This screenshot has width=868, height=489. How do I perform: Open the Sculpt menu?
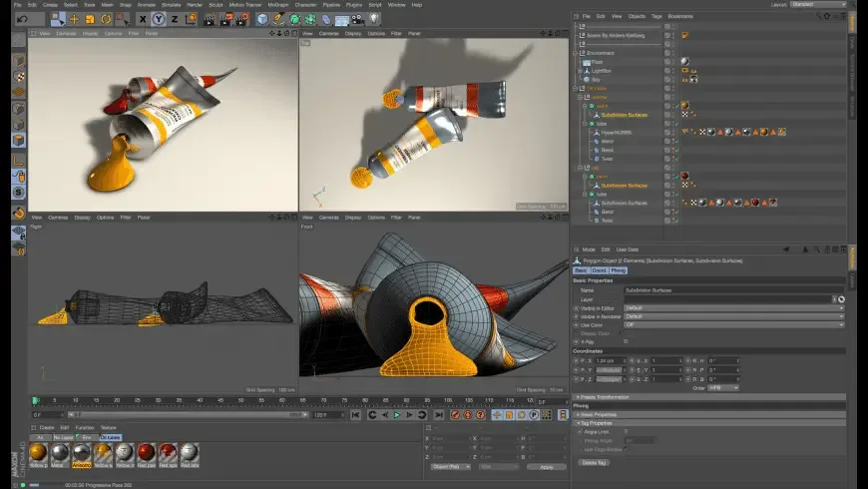click(x=216, y=4)
